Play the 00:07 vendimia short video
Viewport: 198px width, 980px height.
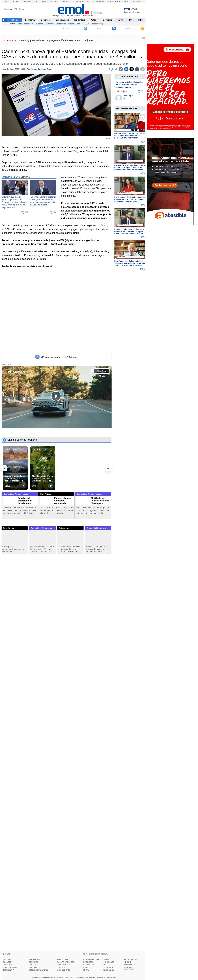click(x=51, y=486)
